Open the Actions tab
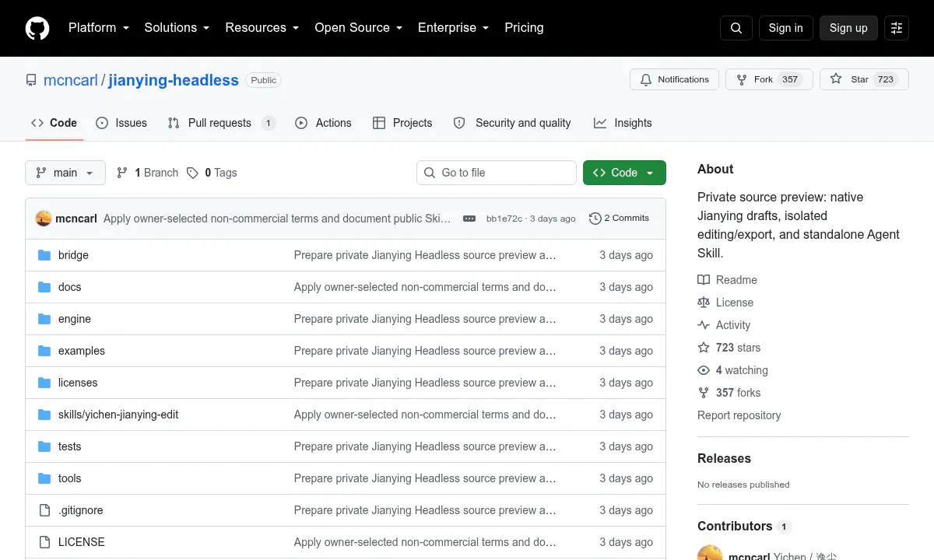 click(323, 123)
